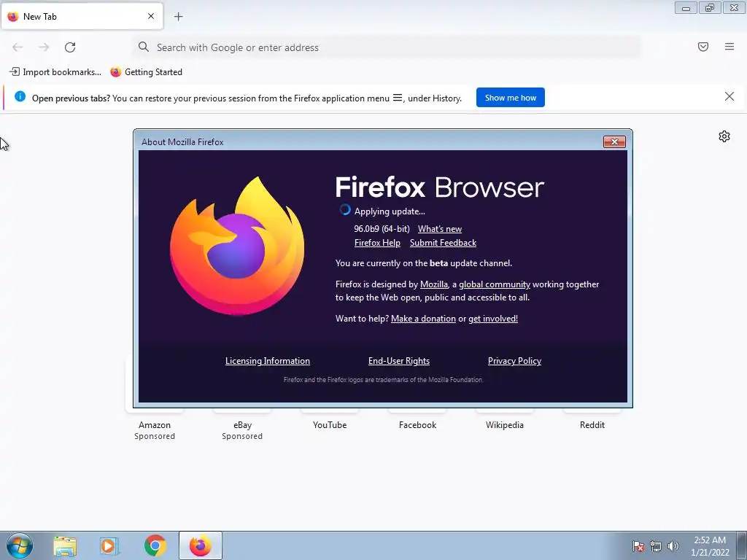Image resolution: width=747 pixels, height=560 pixels.
Task: Open the Firefox application hamburger menu
Action: coord(729,47)
